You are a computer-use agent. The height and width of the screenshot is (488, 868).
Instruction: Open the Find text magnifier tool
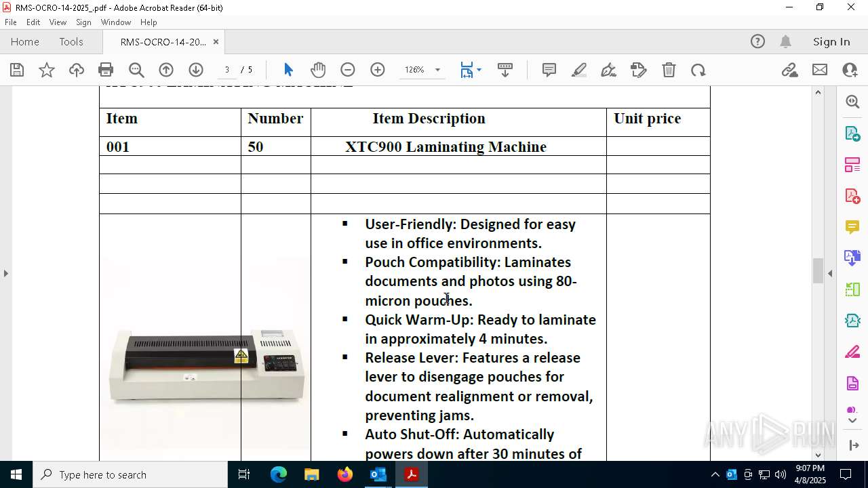pyautogui.click(x=136, y=70)
